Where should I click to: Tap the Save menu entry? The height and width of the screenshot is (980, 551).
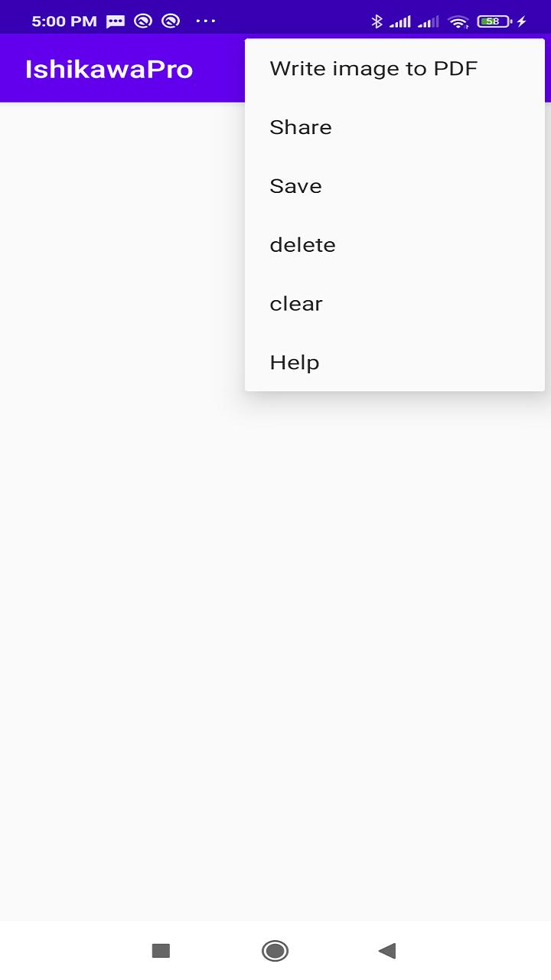395,186
